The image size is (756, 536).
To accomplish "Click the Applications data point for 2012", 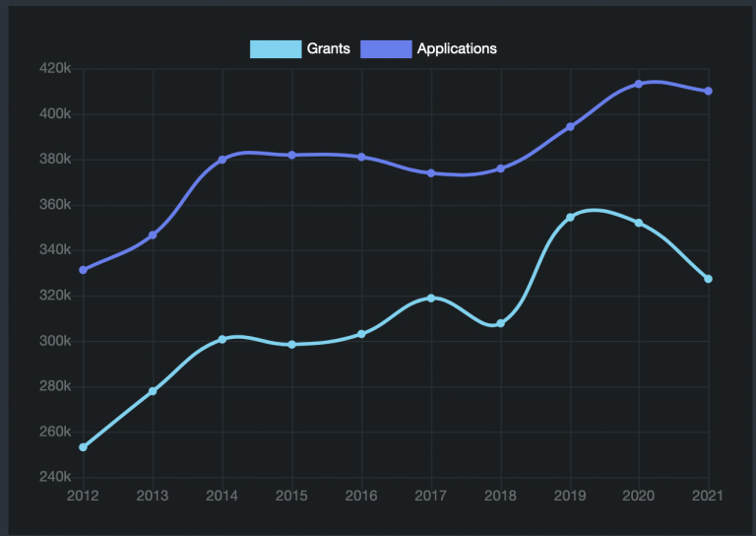I will point(83,270).
